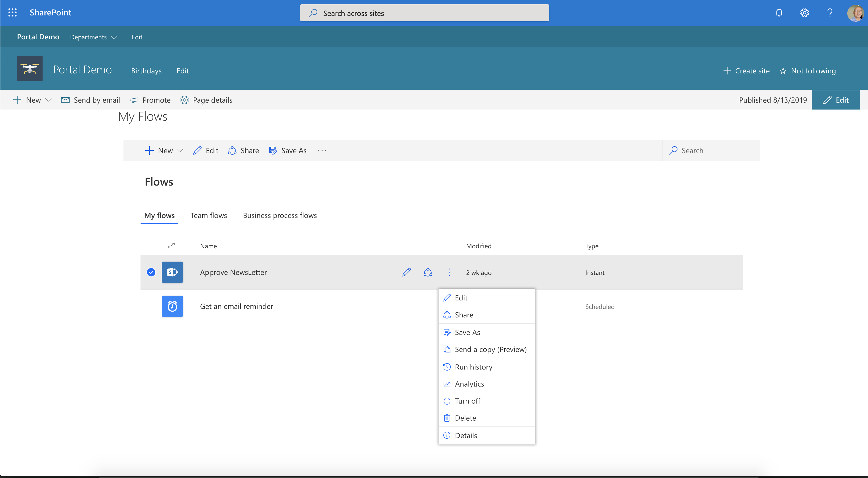Click Turn off in the context menu

tap(467, 401)
